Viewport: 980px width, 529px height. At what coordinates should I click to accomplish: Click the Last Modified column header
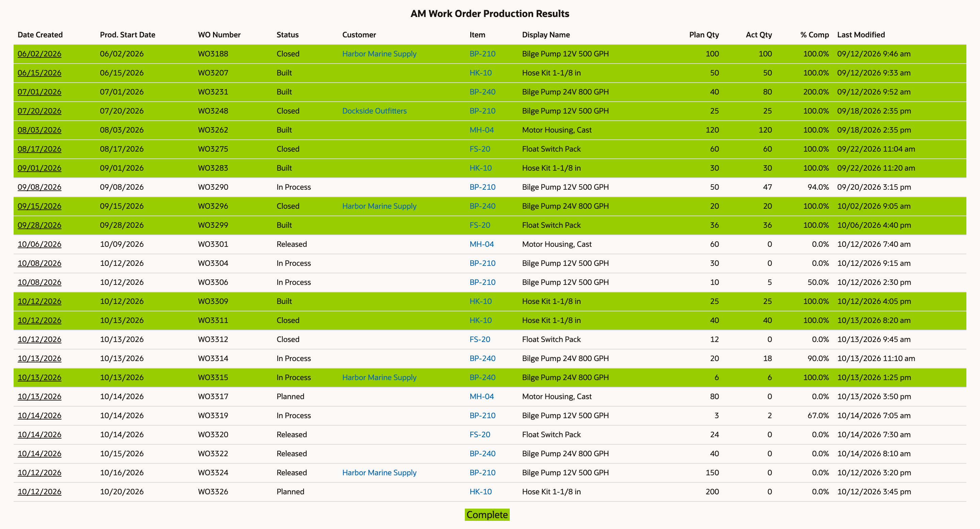pos(861,35)
